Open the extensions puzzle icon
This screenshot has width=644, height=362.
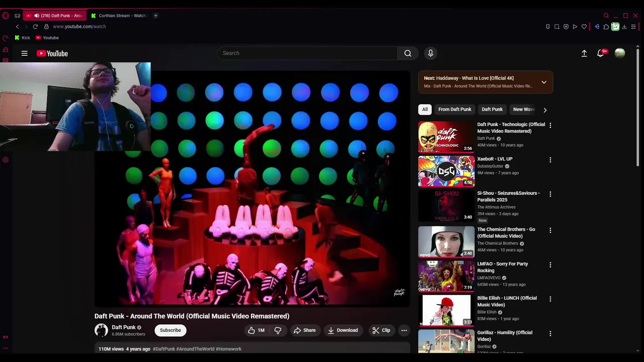tap(606, 27)
